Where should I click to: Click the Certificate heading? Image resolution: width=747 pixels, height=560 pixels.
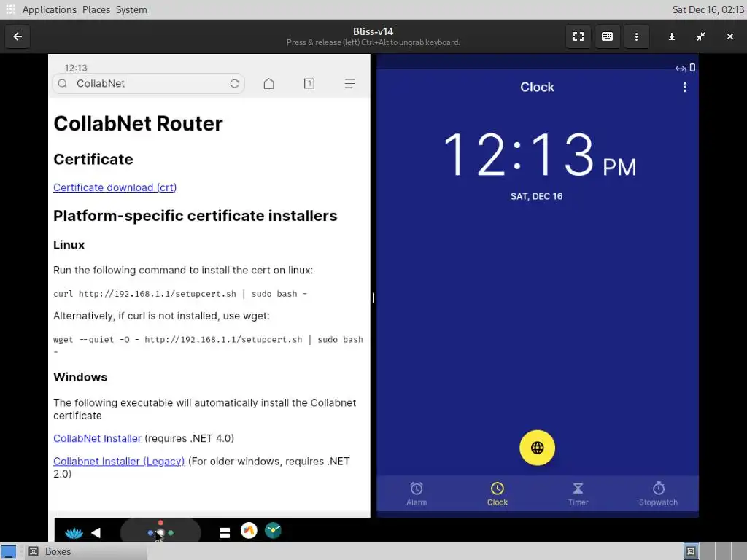coord(93,159)
